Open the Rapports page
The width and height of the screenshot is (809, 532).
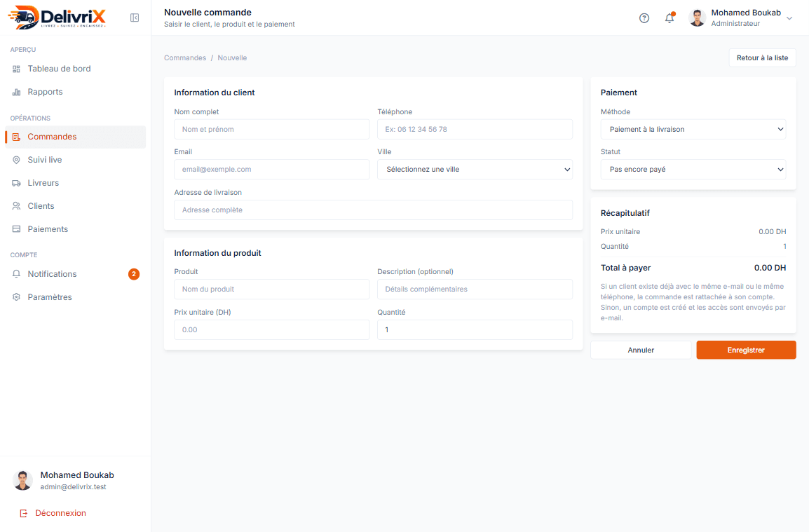75,92
